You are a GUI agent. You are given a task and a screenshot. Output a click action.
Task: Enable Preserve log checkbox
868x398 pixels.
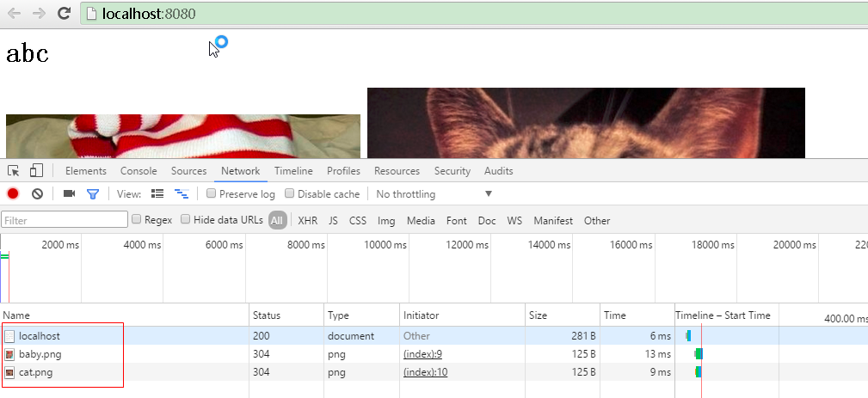211,193
